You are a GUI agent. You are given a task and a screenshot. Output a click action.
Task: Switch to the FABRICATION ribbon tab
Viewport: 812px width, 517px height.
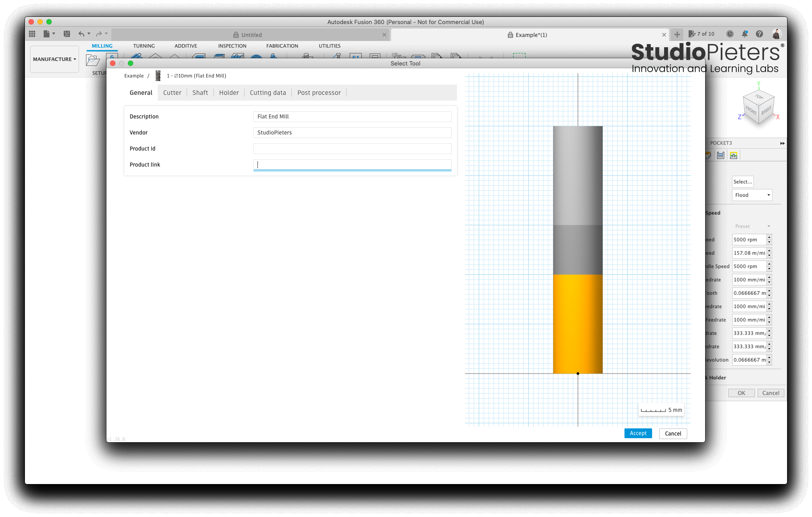pos(282,46)
